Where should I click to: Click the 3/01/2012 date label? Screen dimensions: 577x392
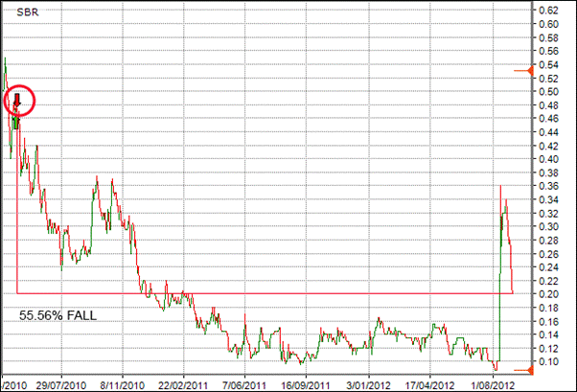click(370, 381)
